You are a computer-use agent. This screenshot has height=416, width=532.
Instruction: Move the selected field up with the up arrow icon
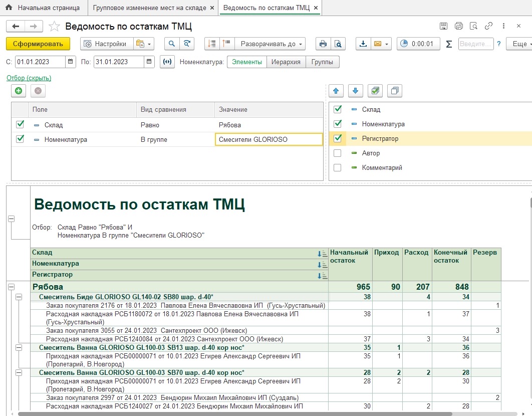(x=336, y=91)
